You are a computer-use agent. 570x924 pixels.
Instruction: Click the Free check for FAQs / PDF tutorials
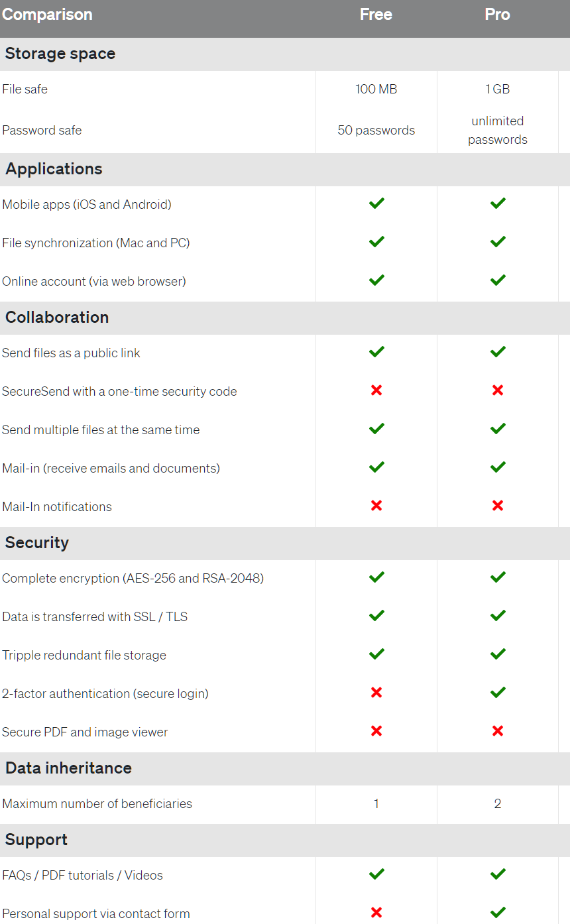376,874
